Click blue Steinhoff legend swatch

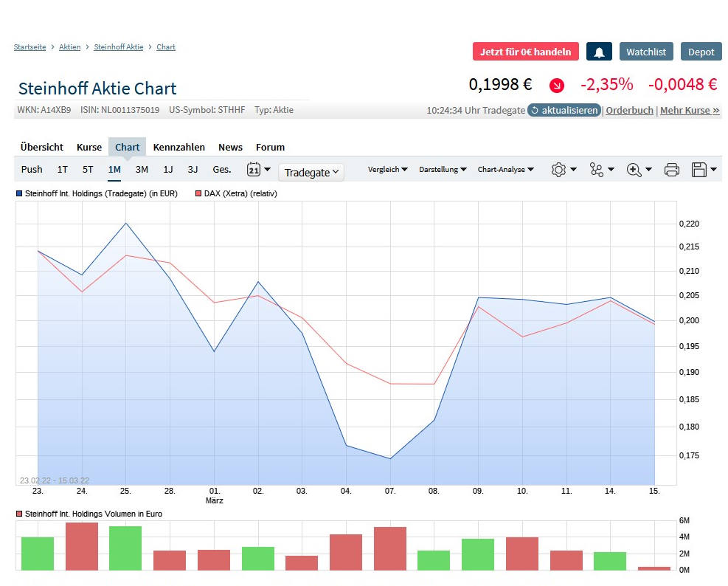pyautogui.click(x=19, y=193)
